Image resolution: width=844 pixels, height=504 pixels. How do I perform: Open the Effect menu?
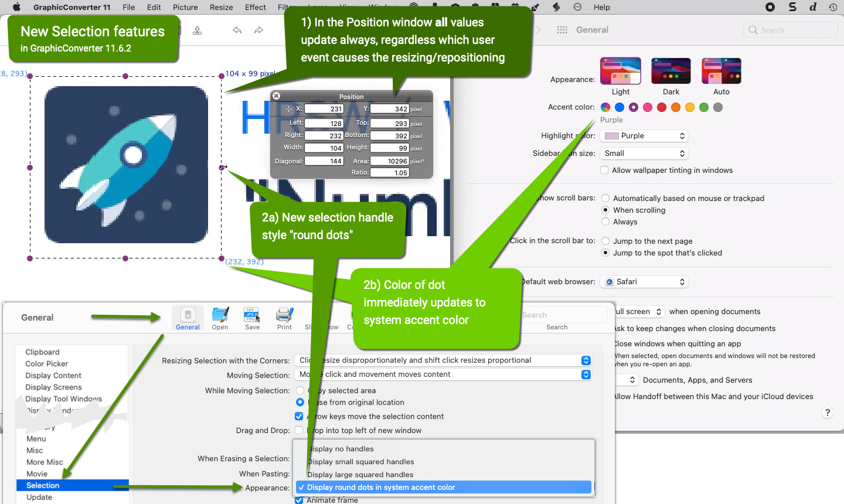(256, 7)
